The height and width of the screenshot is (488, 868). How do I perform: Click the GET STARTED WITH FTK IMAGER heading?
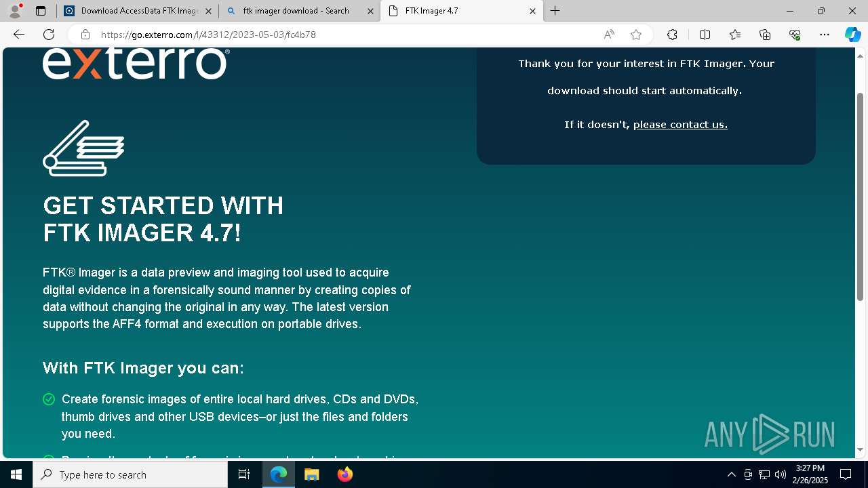pos(163,219)
